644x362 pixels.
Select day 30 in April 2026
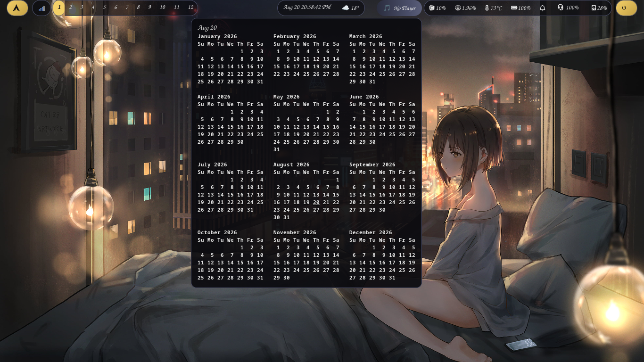pyautogui.click(x=240, y=142)
